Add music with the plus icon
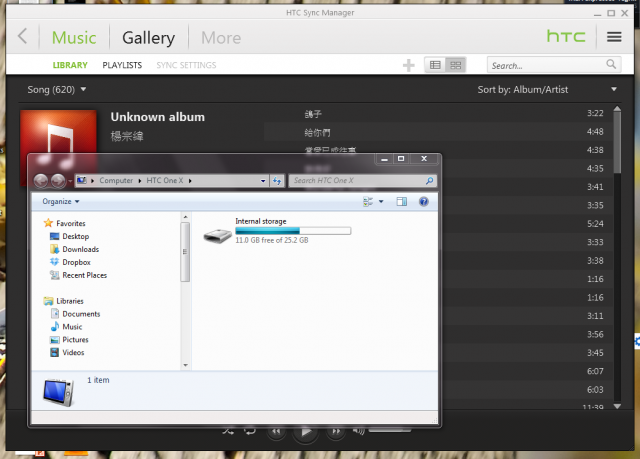Image resolution: width=640 pixels, height=459 pixels. (408, 65)
